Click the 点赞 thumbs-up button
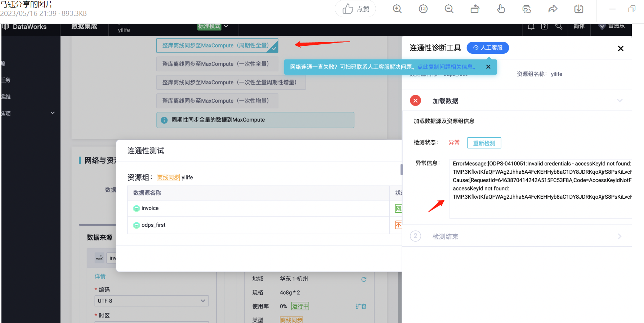This screenshot has width=644, height=323. pos(355,9)
